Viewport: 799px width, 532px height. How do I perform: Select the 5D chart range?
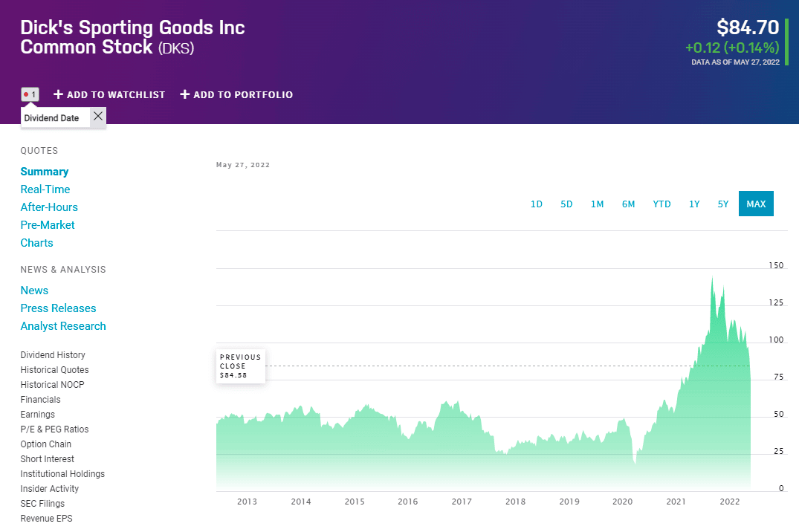coord(566,204)
